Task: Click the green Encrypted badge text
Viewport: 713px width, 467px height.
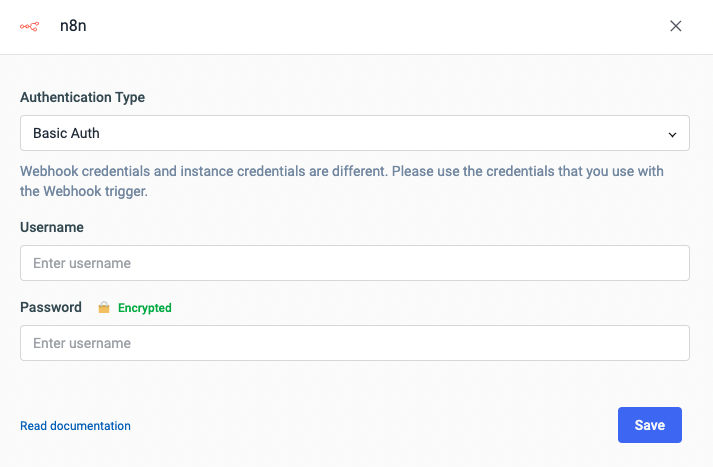Action: [145, 308]
